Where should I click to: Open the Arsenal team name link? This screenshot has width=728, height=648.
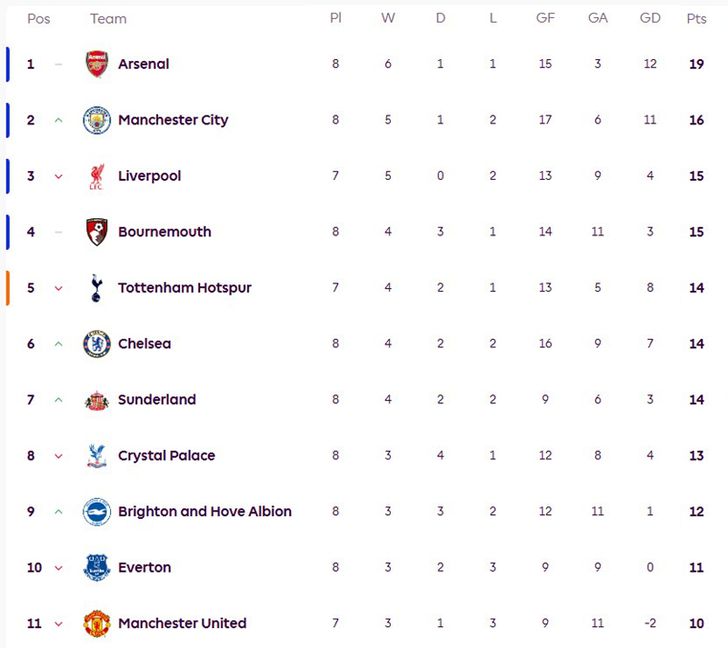tap(143, 64)
